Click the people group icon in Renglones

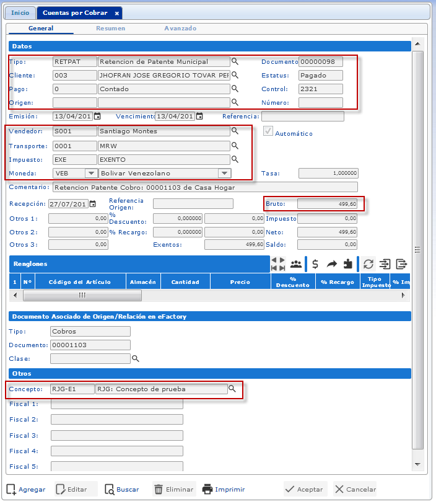(x=296, y=264)
